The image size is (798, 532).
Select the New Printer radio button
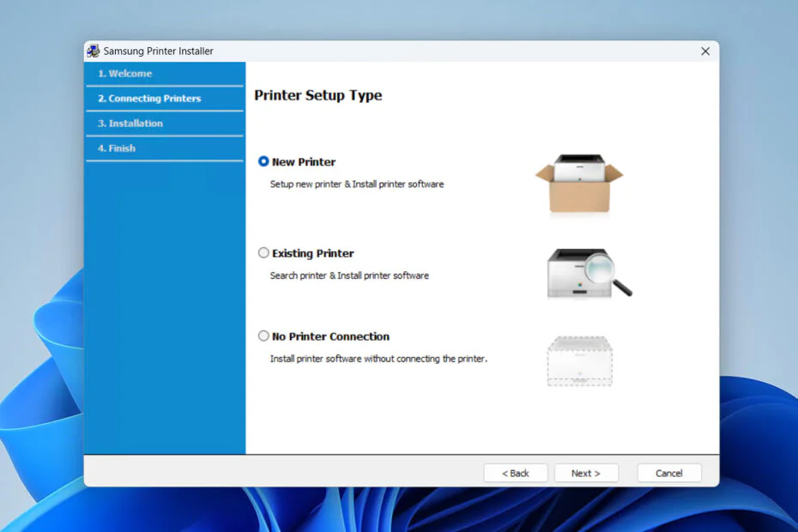point(263,161)
